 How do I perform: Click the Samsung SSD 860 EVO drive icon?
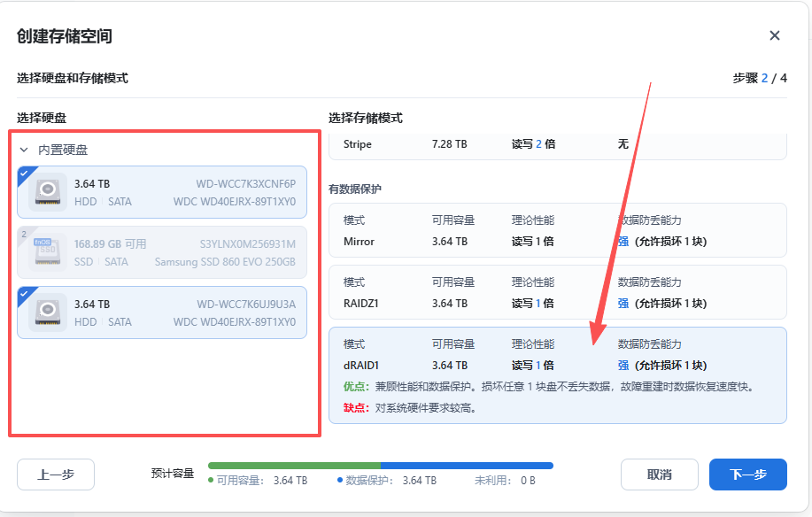[48, 252]
